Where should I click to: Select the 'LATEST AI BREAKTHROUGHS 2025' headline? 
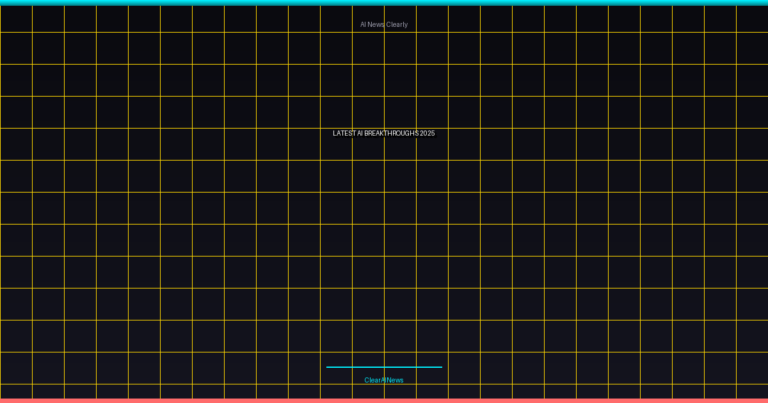click(384, 133)
